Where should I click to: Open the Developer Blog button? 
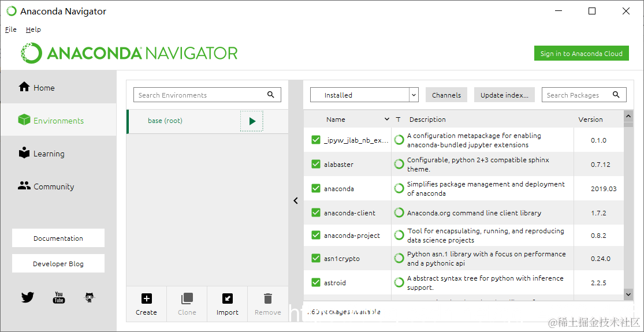point(58,263)
